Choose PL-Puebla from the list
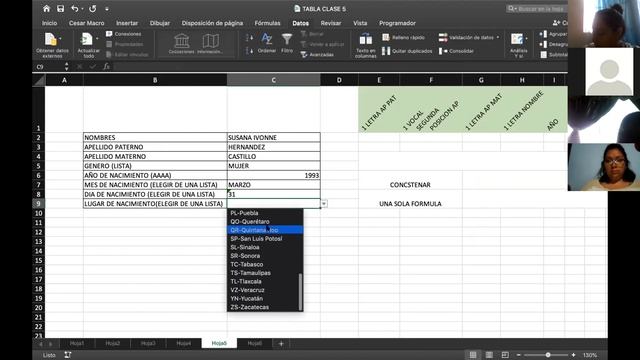 [265, 213]
